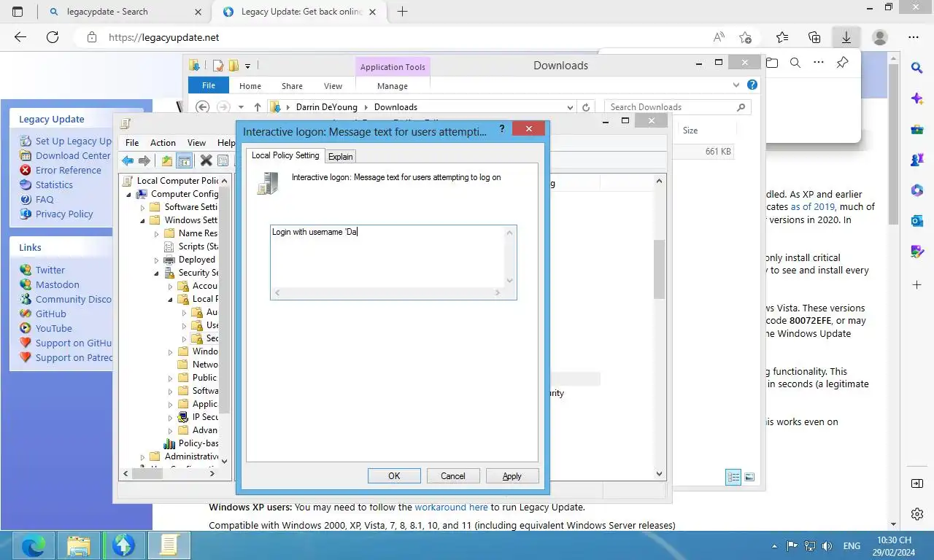Viewport: 934px width, 560px height.
Task: Open Quick Access Toolbar customize dropdown
Action: [x=247, y=66]
